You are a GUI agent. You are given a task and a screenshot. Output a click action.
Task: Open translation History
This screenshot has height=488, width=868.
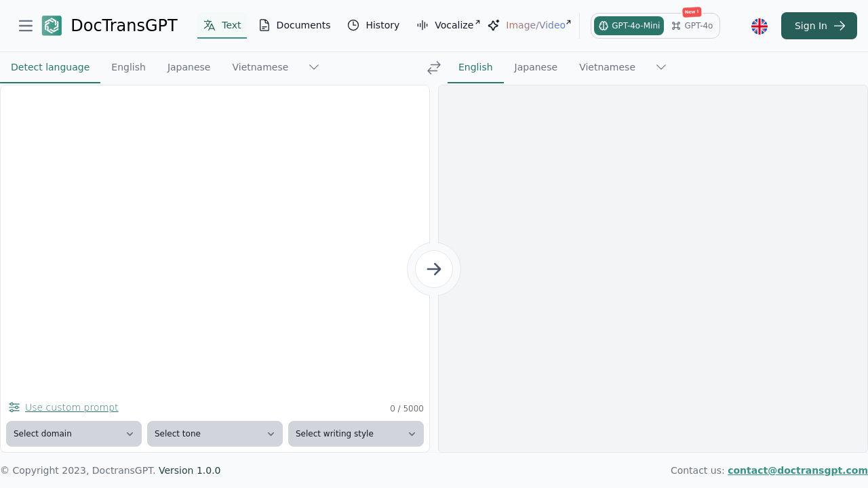[x=373, y=25]
